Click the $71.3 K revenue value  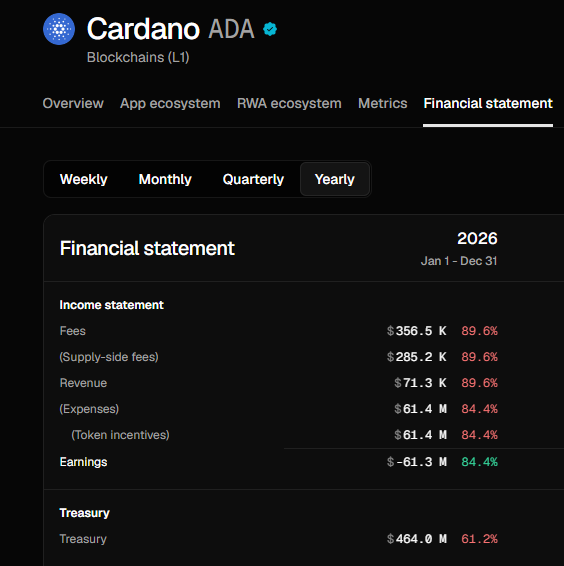coord(420,383)
